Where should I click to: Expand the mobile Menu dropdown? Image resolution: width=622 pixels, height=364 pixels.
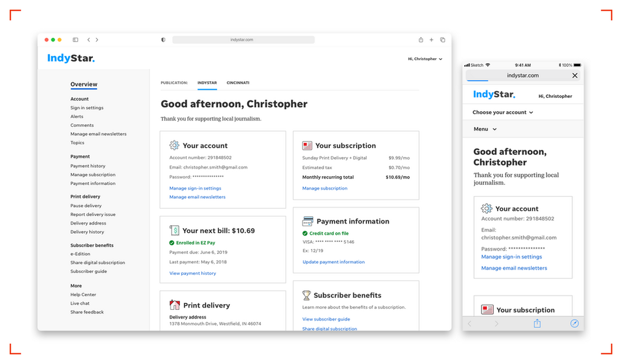[x=485, y=129]
